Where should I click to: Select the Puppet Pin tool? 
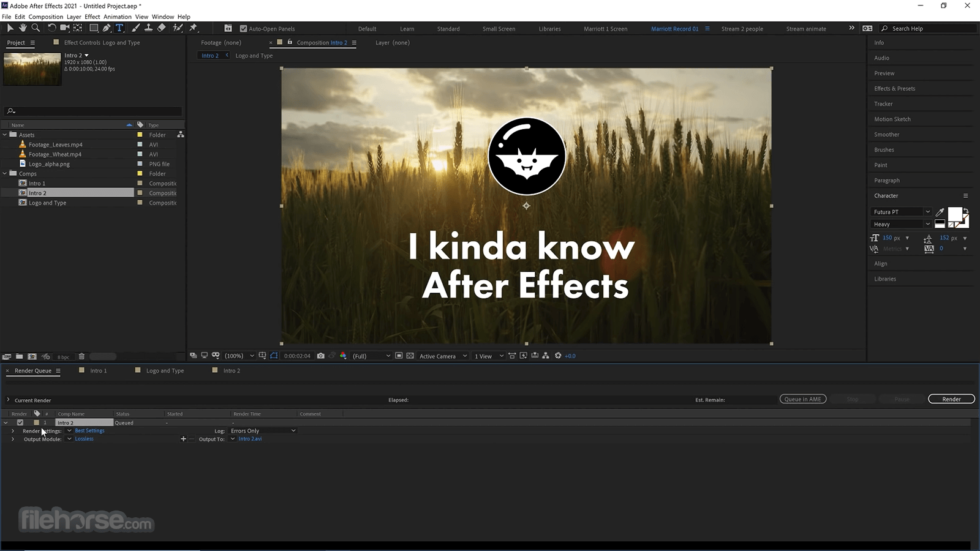(x=194, y=28)
